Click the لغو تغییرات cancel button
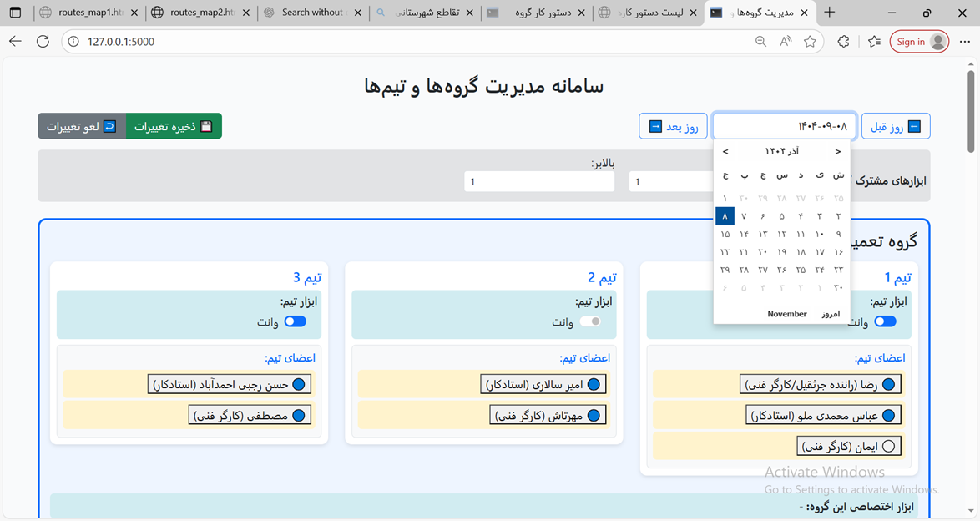This screenshot has height=521, width=980. point(82,126)
